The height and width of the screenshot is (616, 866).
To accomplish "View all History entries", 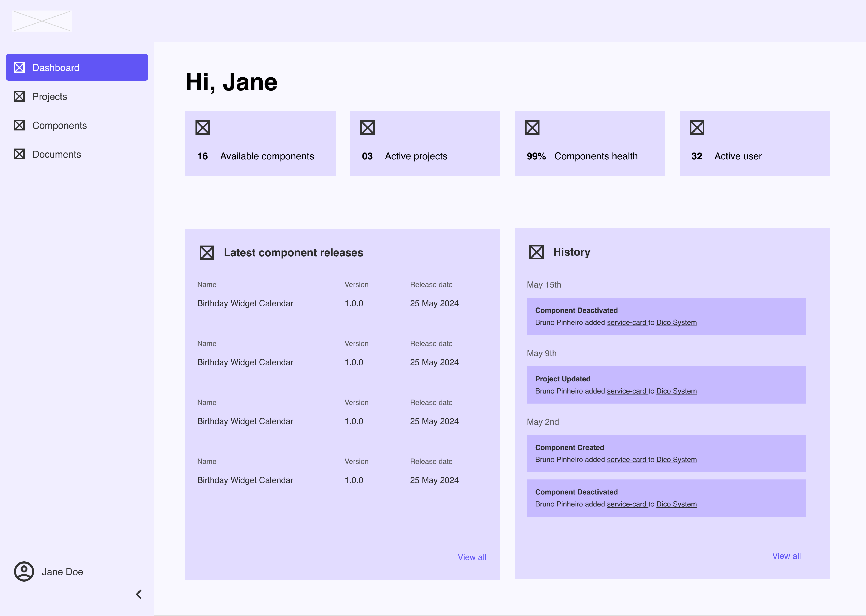I will (x=786, y=556).
